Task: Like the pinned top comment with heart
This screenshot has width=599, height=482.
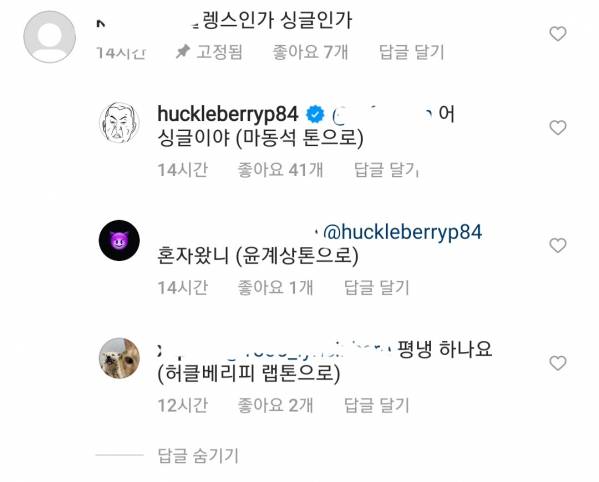Action: [558, 34]
